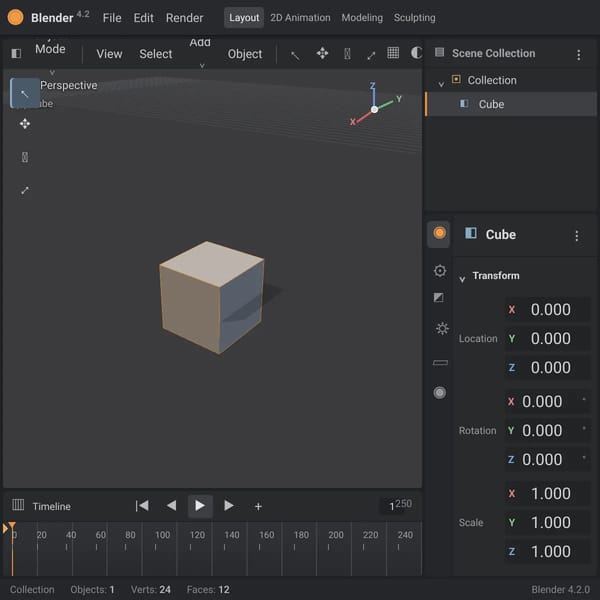
Task: Click the X axis on navigation gizmo
Action: click(x=352, y=122)
